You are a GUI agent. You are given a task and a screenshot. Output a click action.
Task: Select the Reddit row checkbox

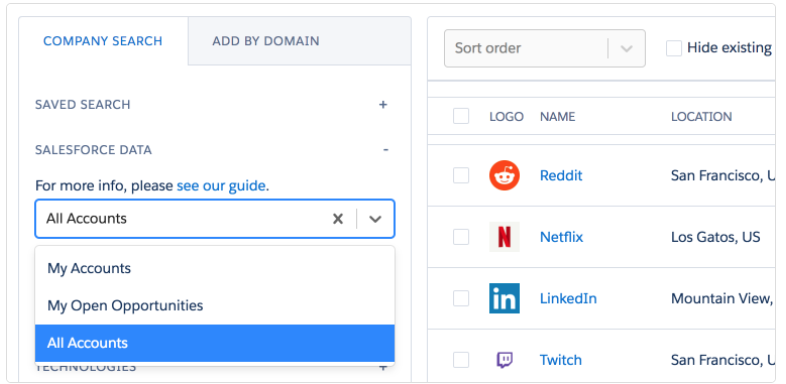(x=461, y=175)
